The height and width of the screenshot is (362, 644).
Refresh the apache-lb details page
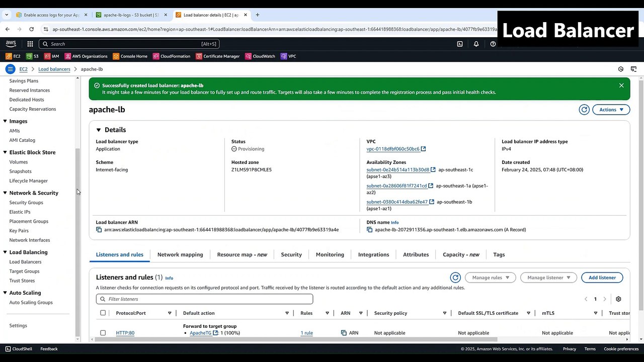click(x=584, y=110)
